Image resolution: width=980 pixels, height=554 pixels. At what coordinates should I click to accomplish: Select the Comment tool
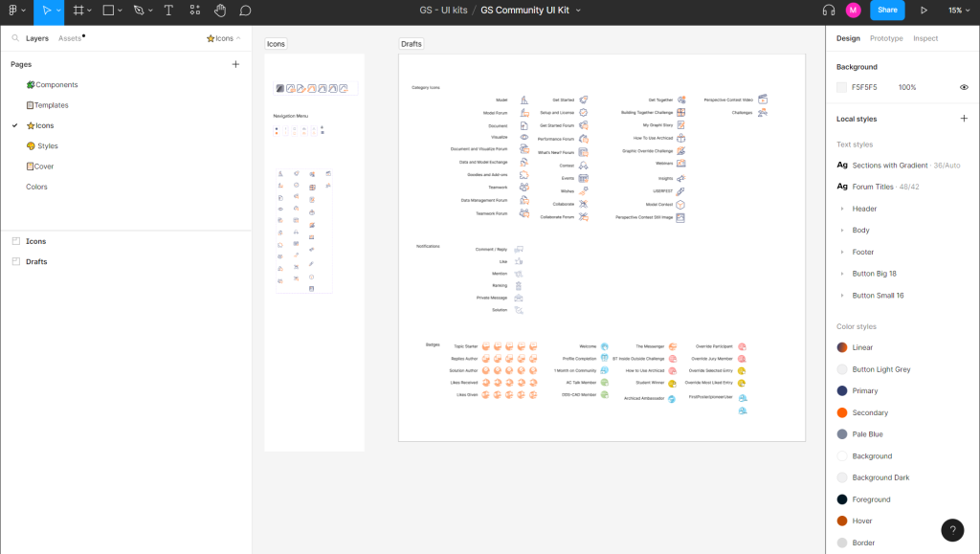point(245,11)
